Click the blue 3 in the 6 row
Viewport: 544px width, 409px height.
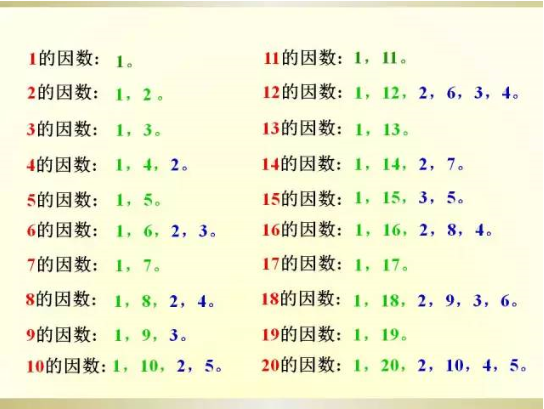click(x=203, y=231)
